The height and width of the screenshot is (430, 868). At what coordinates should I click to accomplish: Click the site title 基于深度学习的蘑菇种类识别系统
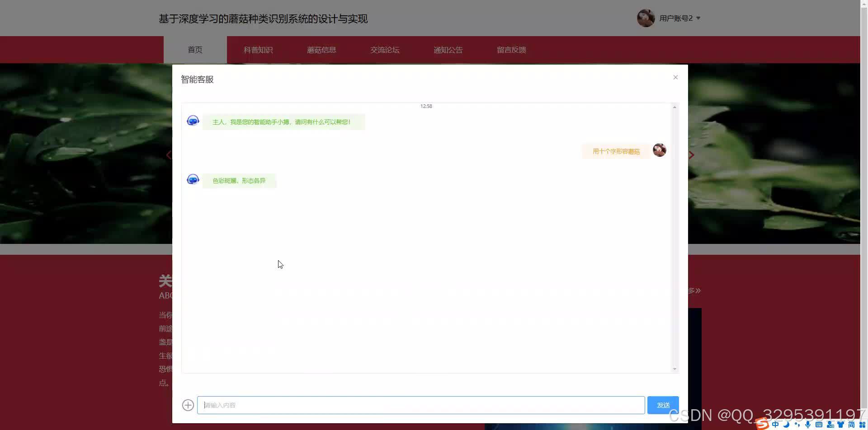tap(263, 19)
